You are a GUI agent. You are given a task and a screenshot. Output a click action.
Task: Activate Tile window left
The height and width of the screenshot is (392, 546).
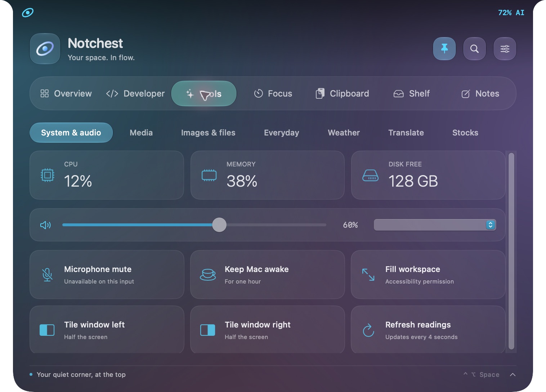[107, 330]
